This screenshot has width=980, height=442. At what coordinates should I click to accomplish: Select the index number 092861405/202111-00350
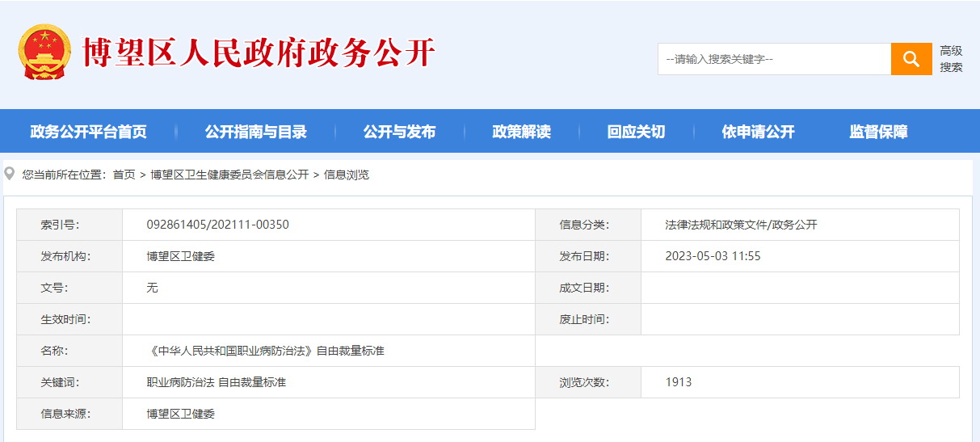point(217,225)
